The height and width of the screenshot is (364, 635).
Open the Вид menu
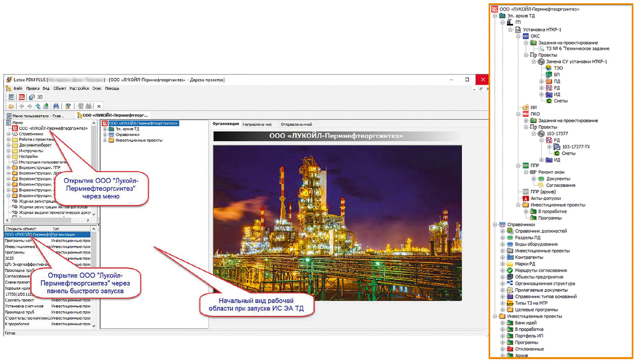point(46,89)
